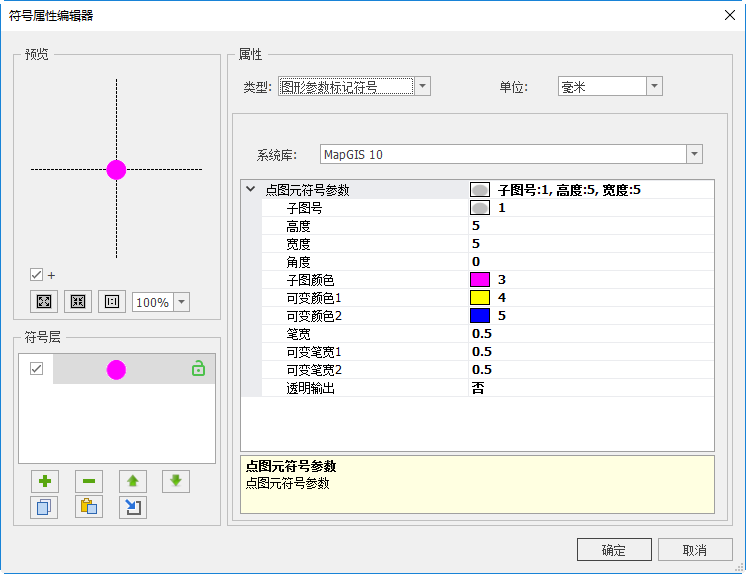Move symbol layer up
The height and width of the screenshot is (574, 746).
tap(132, 481)
